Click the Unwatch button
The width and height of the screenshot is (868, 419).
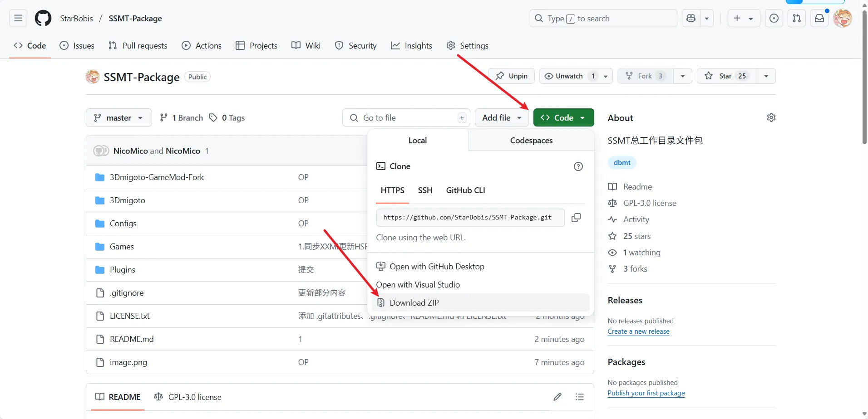(x=576, y=76)
